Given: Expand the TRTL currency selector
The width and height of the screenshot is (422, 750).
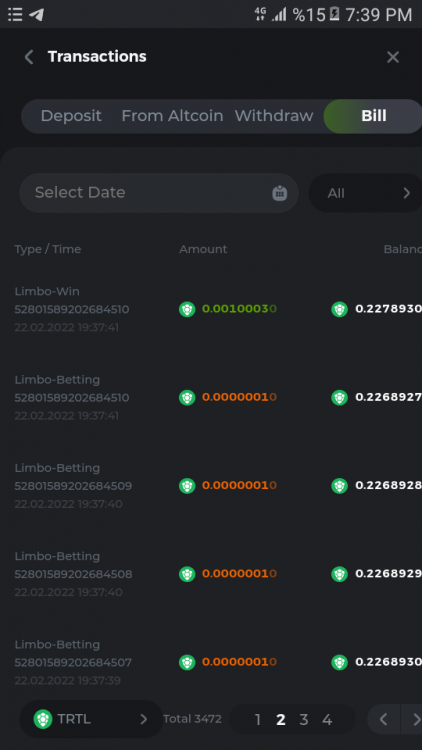Looking at the screenshot, I should 91,719.
